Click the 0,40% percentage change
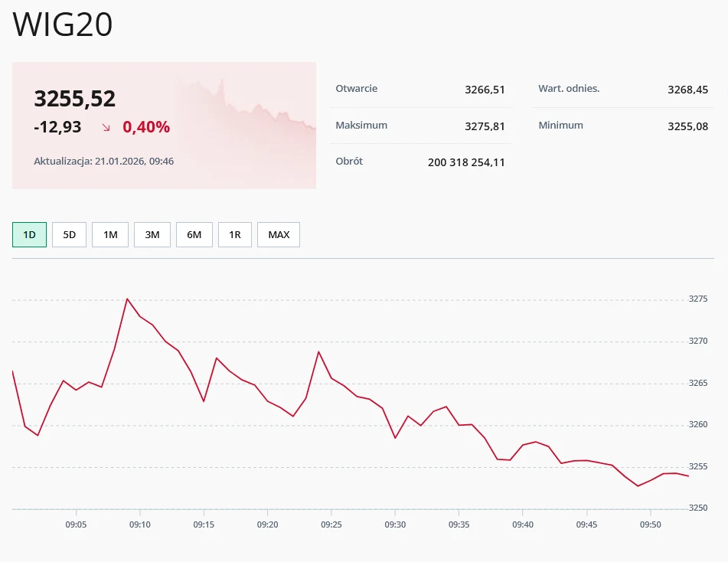 click(146, 127)
